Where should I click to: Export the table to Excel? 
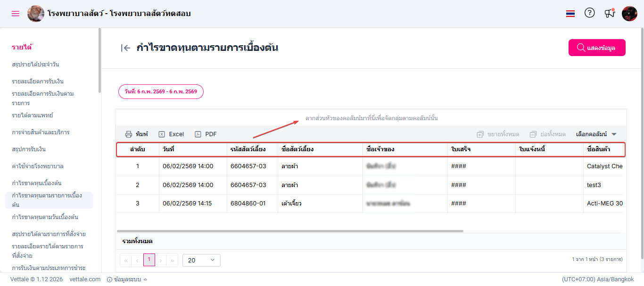click(171, 134)
